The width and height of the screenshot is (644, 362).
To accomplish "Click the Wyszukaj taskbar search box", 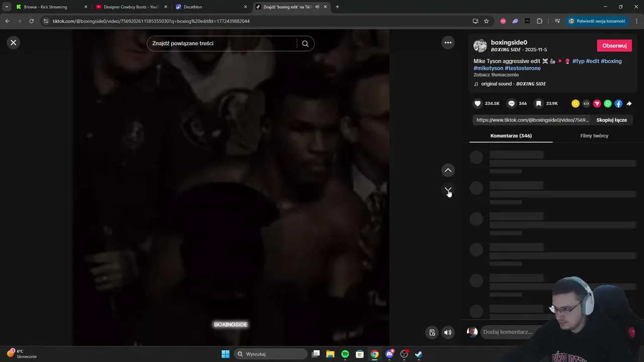I will click(x=271, y=354).
